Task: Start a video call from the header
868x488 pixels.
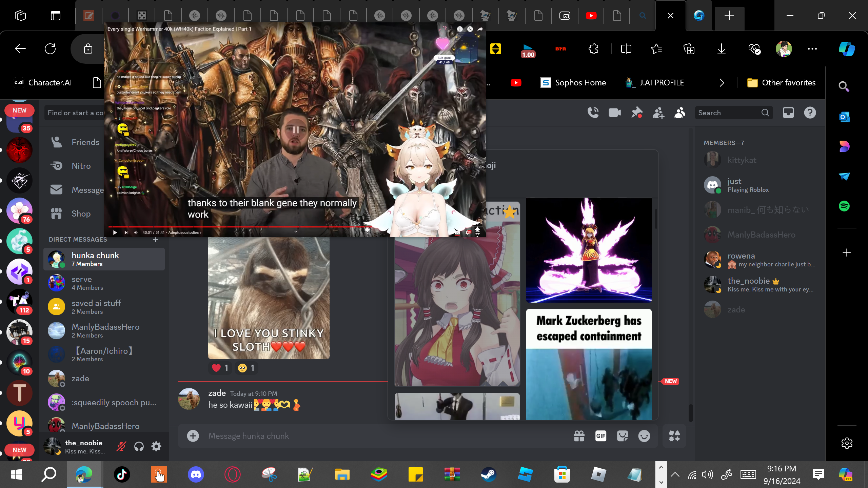Action: coord(615,113)
